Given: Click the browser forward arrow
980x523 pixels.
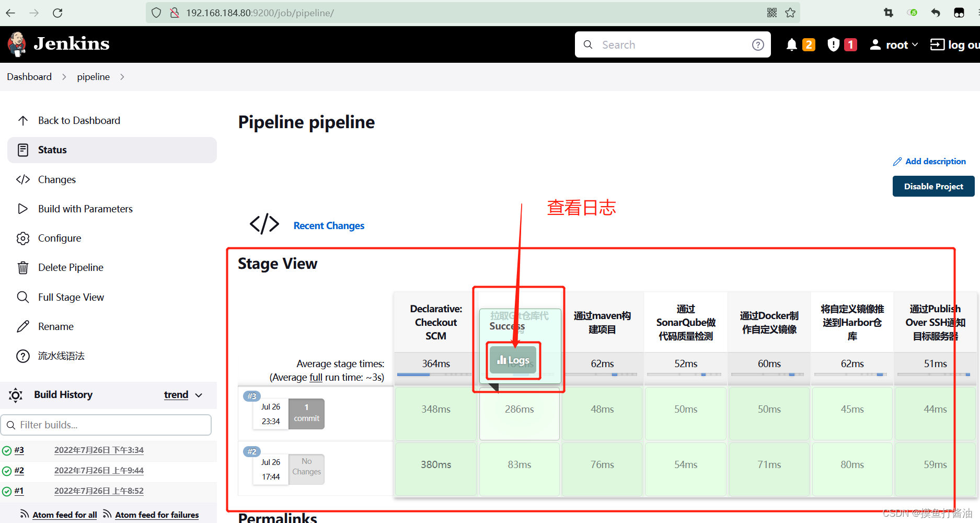Looking at the screenshot, I should coord(34,13).
